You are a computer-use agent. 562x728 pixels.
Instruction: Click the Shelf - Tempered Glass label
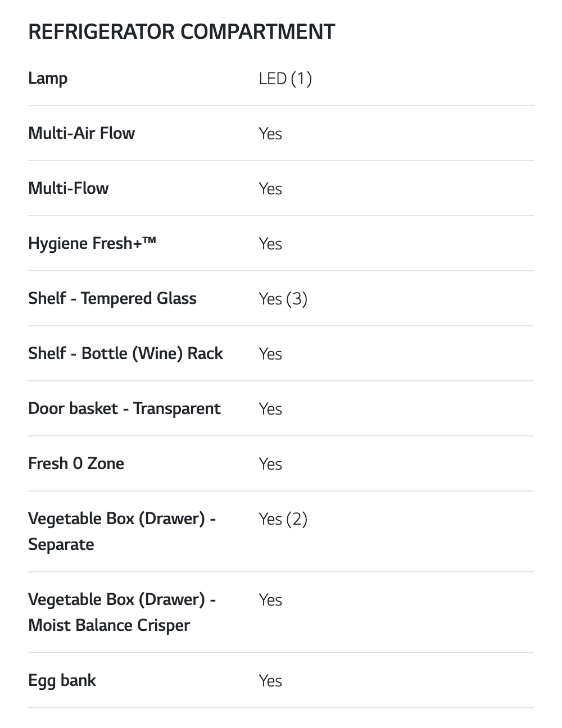(x=112, y=298)
